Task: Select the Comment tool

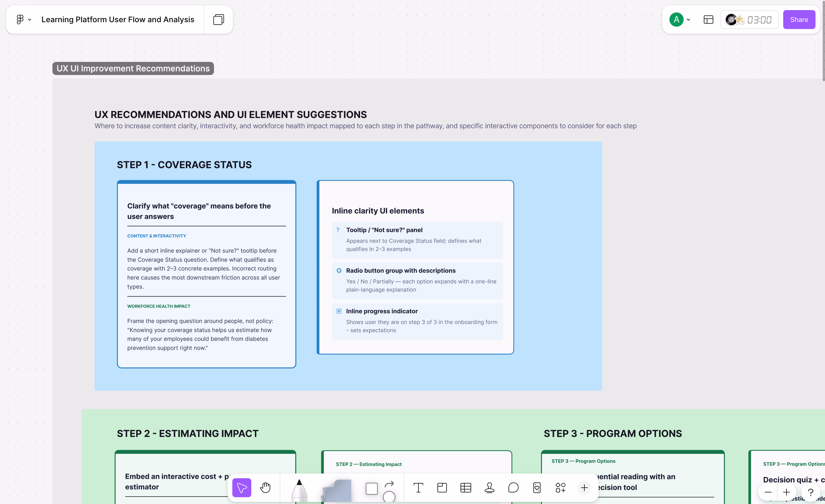Action: point(513,488)
